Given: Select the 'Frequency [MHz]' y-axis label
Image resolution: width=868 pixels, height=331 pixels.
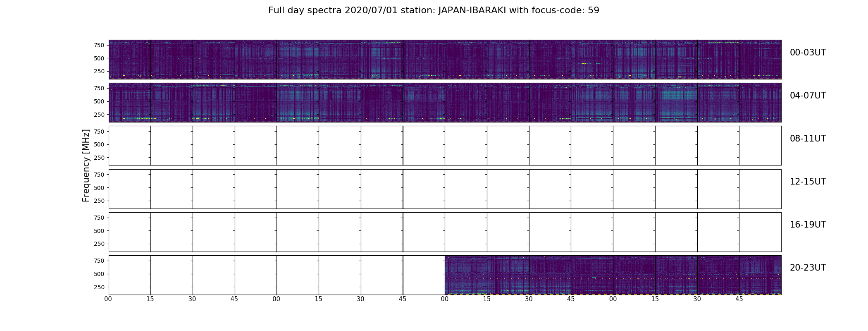Looking at the screenshot, I should (86, 165).
